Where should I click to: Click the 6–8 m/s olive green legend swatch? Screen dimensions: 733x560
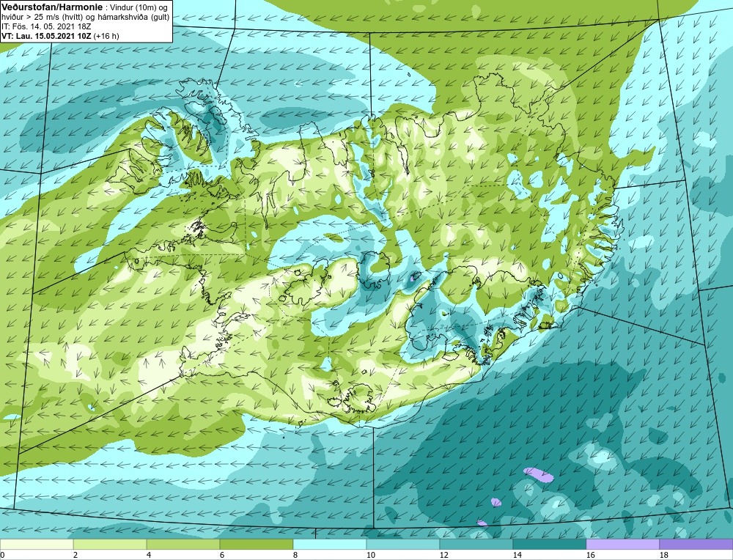[x=256, y=545]
